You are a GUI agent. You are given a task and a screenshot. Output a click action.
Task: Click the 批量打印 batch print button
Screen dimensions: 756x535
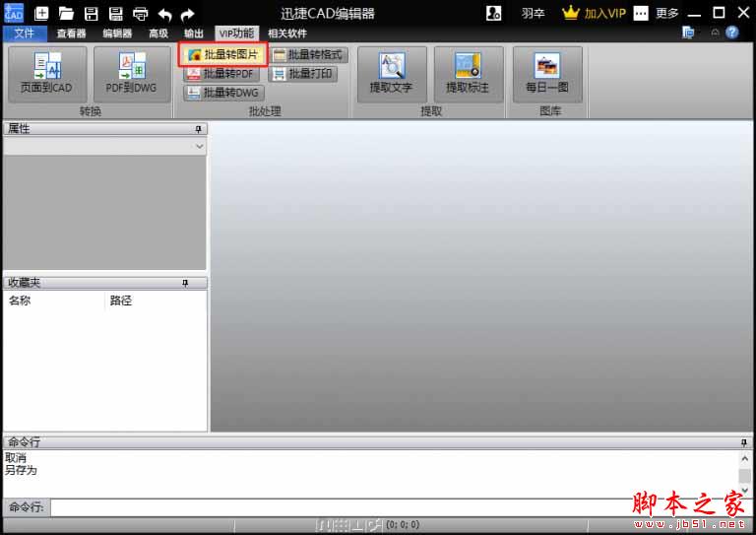[303, 74]
